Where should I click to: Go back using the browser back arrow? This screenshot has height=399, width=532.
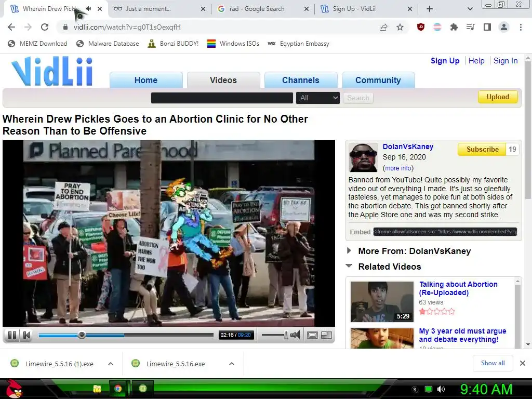tap(11, 27)
